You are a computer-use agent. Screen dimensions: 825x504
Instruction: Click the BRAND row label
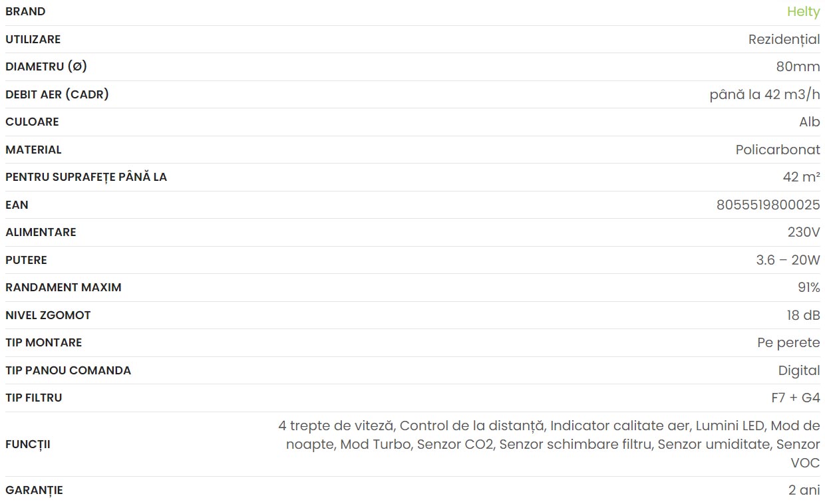[x=25, y=12]
